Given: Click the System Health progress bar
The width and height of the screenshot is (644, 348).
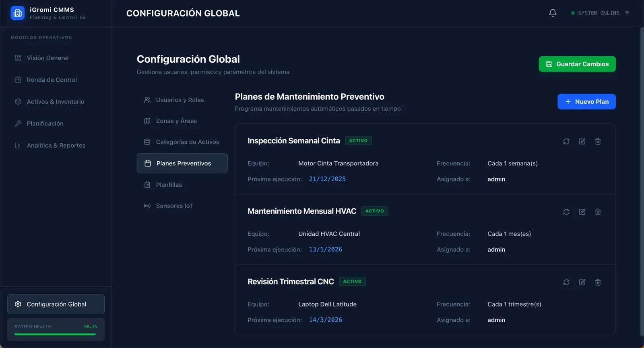Looking at the screenshot, I should (x=56, y=334).
